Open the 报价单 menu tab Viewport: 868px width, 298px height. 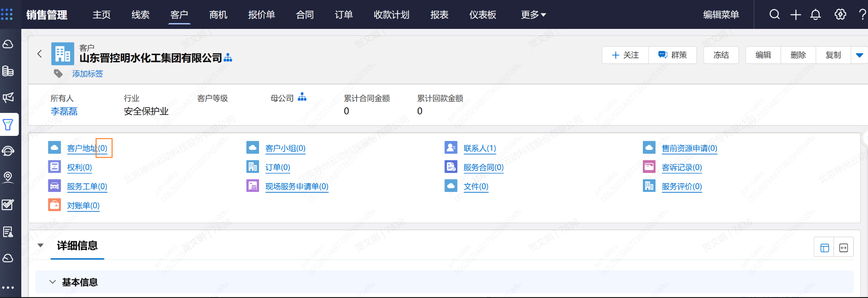pyautogui.click(x=261, y=15)
